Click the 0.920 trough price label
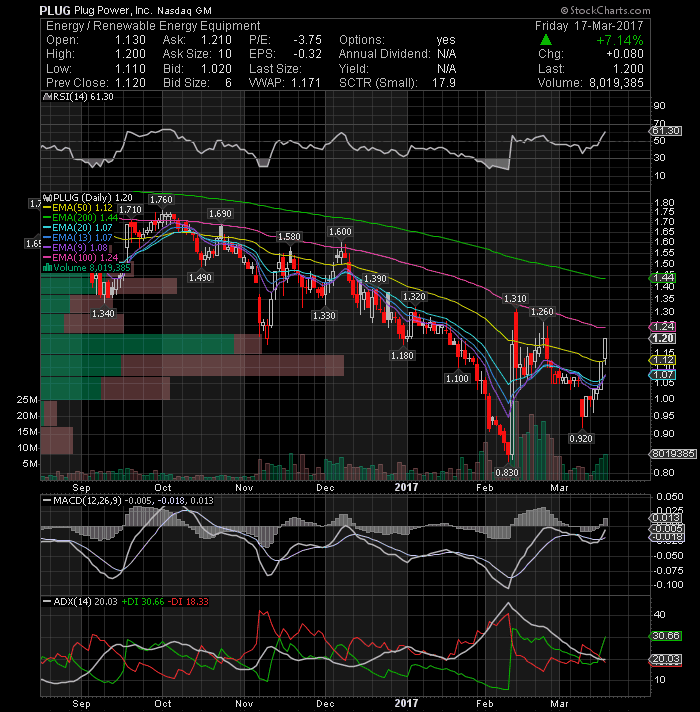Screen dimensions: 700x712 point(581,439)
